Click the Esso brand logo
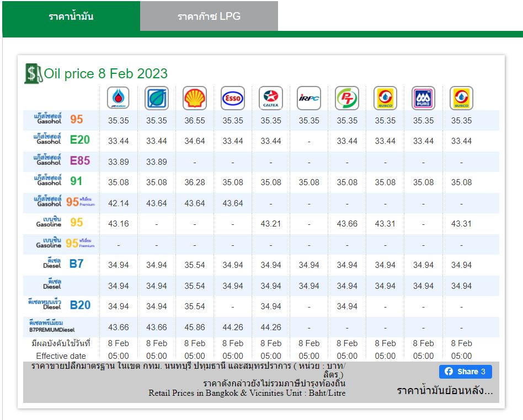523x420 pixels. point(233,98)
